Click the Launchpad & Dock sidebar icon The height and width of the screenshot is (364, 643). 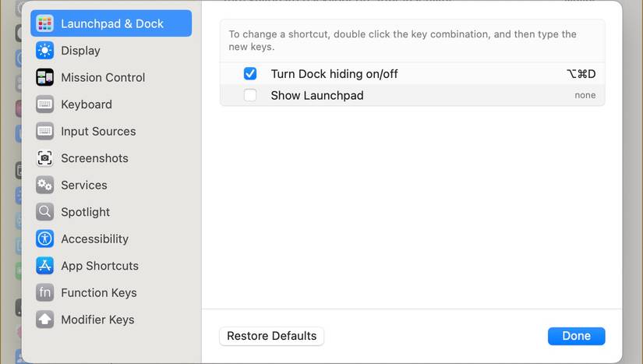tap(45, 23)
